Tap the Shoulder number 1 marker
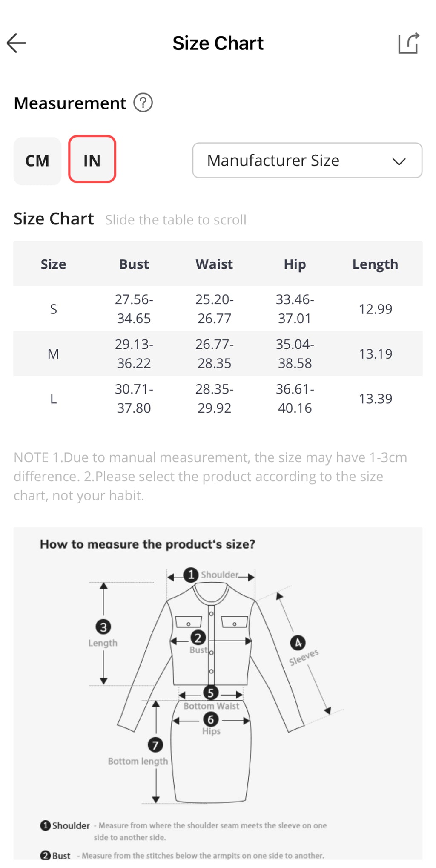436x868 pixels. click(191, 575)
